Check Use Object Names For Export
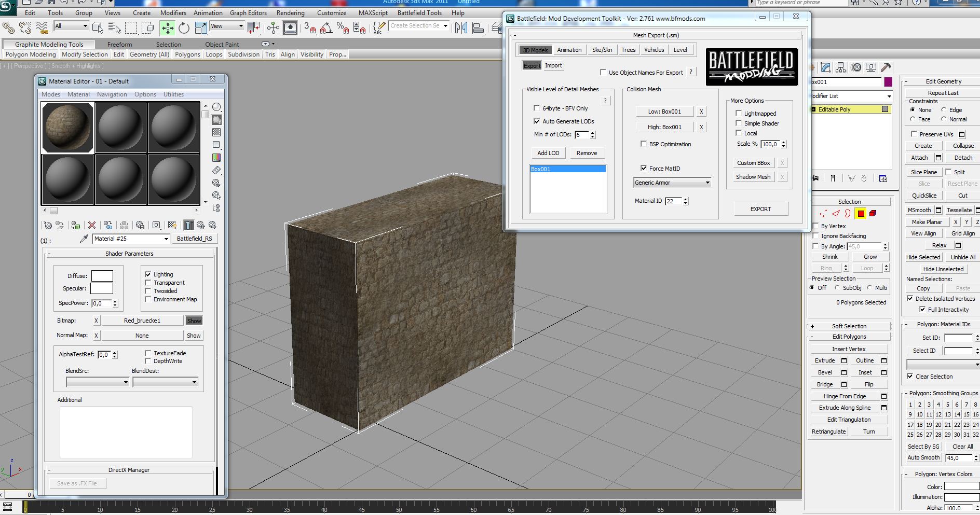The width and height of the screenshot is (980, 515). 603,72
